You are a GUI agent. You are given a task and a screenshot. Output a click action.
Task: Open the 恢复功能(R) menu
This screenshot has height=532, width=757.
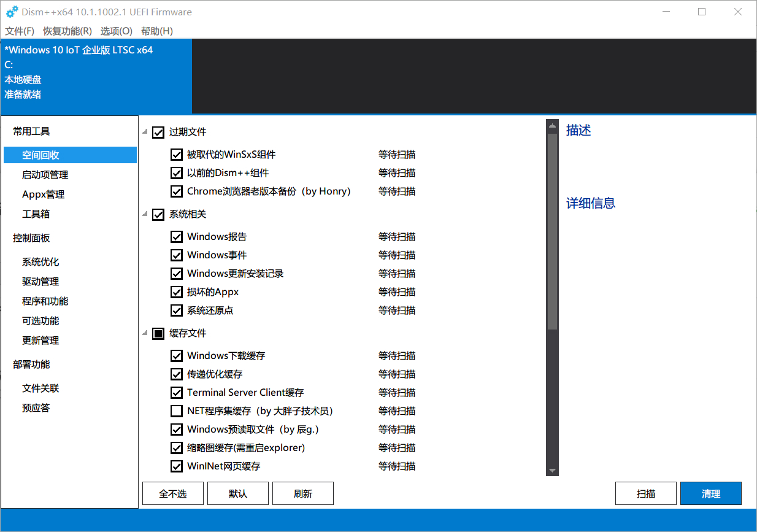[67, 31]
